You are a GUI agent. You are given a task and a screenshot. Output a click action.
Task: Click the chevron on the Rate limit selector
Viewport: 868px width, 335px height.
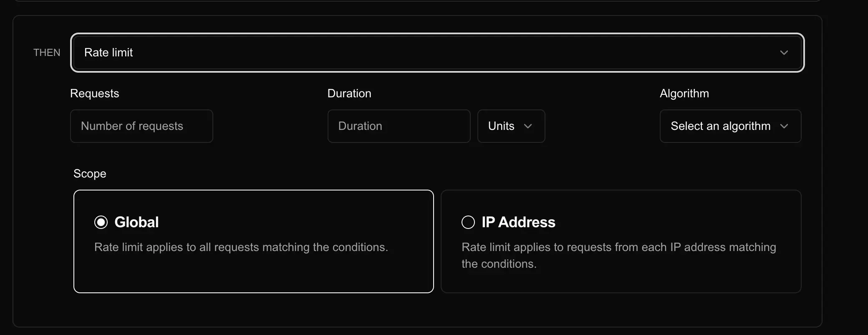[784, 53]
